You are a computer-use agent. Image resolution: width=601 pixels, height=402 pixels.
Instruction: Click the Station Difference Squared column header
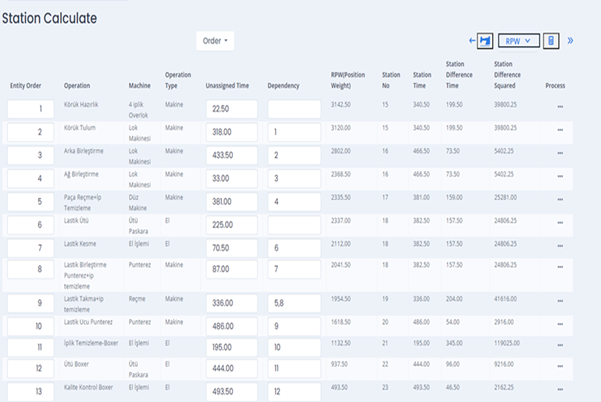(512, 74)
